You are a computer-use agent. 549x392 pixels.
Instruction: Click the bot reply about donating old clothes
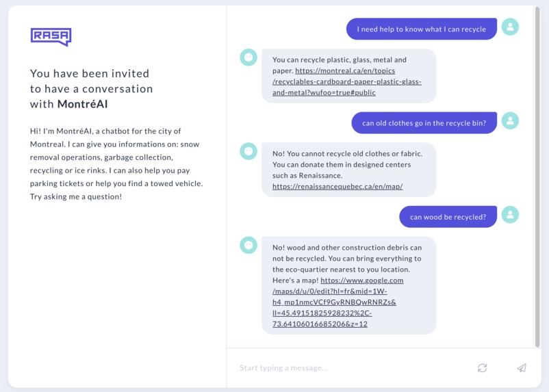tap(349, 170)
